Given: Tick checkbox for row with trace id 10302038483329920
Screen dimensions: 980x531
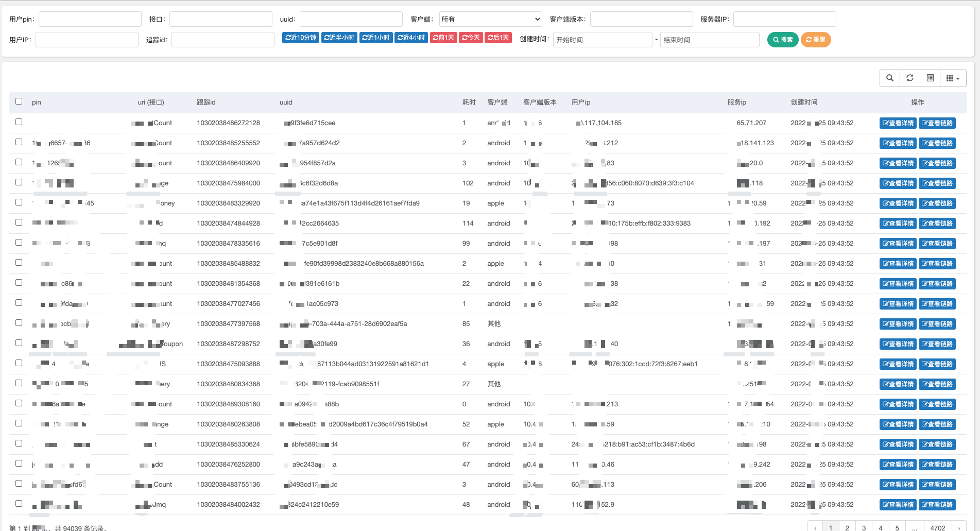Looking at the screenshot, I should (x=19, y=202).
